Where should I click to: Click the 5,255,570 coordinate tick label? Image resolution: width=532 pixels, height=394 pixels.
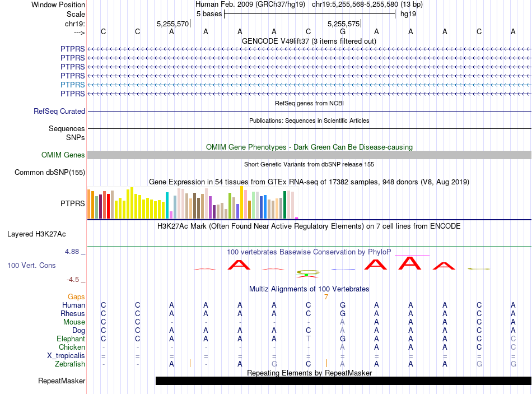pyautogui.click(x=172, y=24)
